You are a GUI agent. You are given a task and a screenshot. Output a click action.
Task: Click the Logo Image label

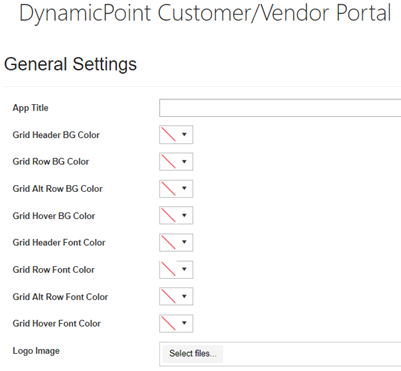coord(36,351)
